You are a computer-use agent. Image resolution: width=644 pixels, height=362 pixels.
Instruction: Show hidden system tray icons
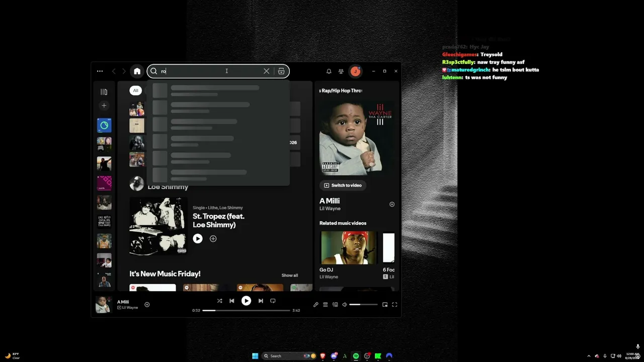pos(589,356)
